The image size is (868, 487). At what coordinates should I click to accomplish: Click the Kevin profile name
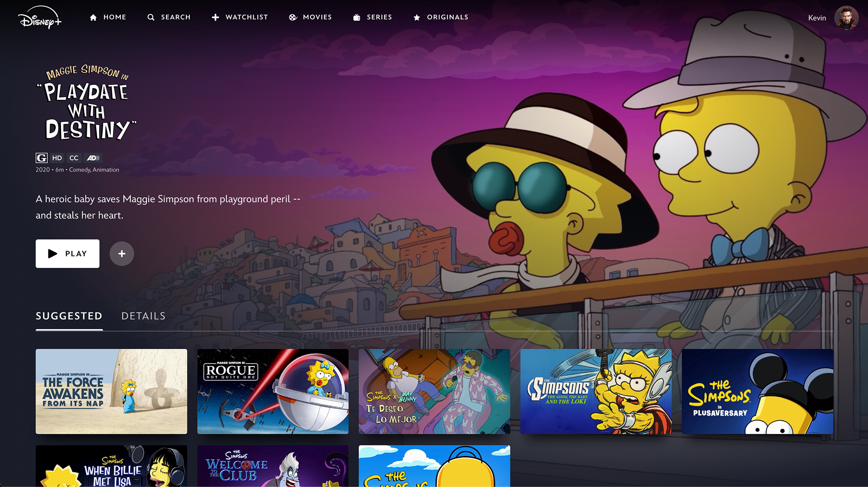(817, 18)
